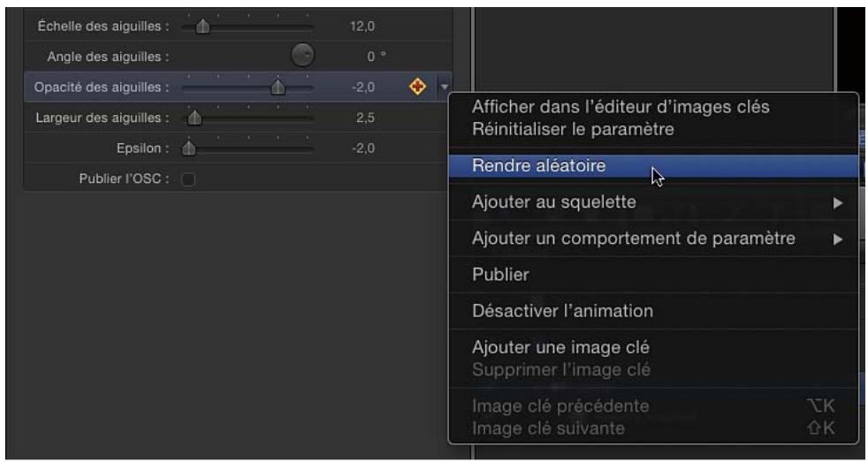Expand the Ajouter au squelette submenu
This screenshot has width=868, height=462.
(x=653, y=202)
